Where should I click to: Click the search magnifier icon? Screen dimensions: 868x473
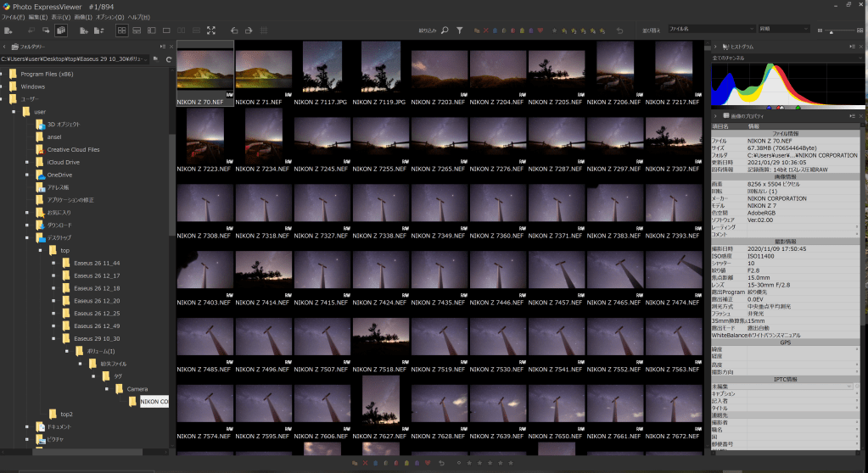pos(445,31)
